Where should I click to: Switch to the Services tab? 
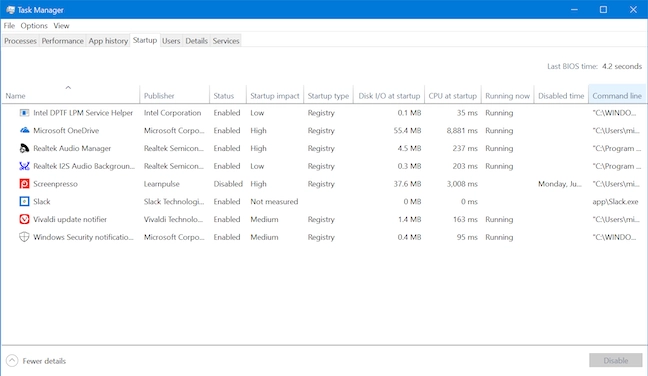click(x=226, y=41)
